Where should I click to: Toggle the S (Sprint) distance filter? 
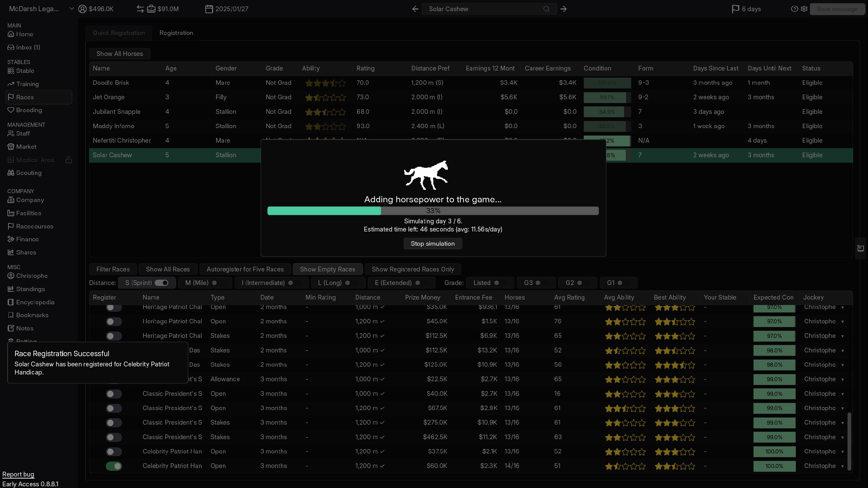tap(161, 283)
